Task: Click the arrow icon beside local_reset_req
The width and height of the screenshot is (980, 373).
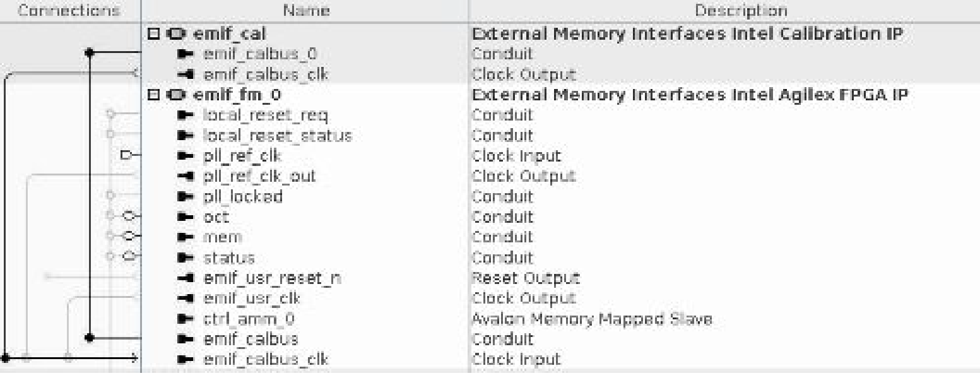Action: coord(189,115)
